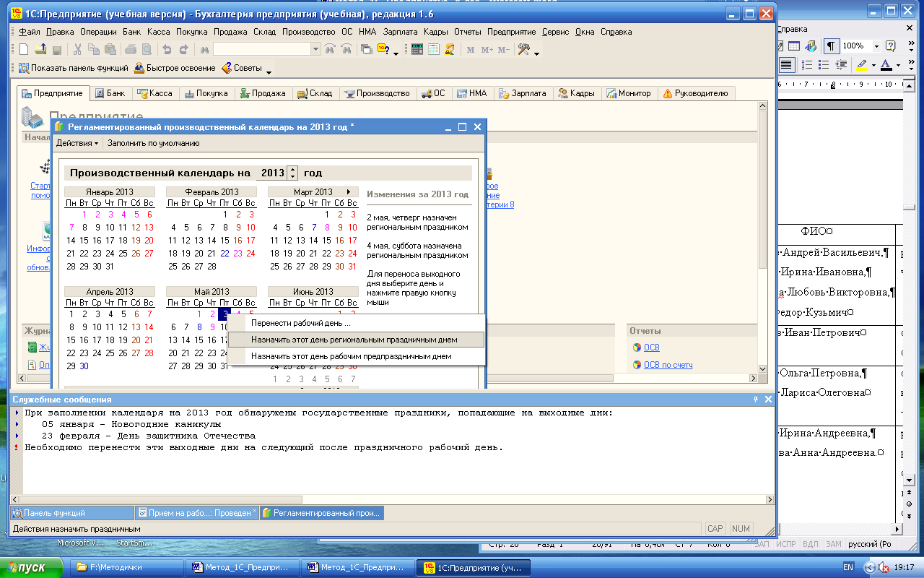
Task: Increase indent in the Word toolbar
Action: [840, 65]
